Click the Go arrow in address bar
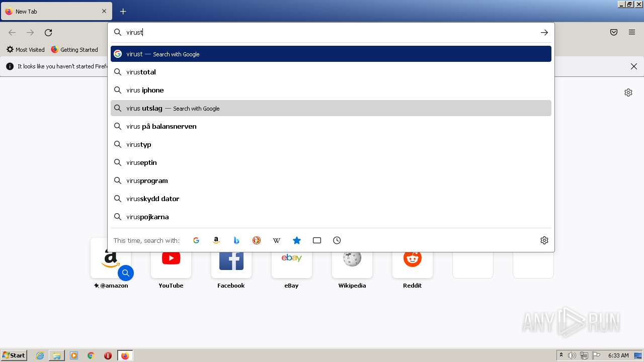Viewport: 644px width, 362px height. [544, 32]
